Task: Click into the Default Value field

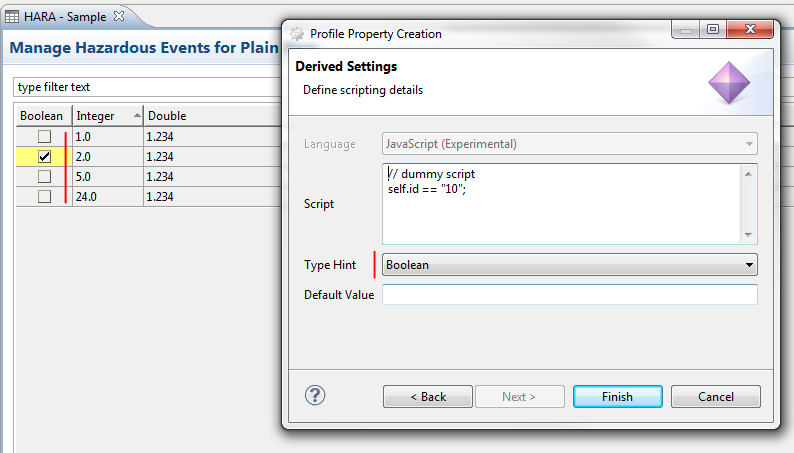Action: pos(570,295)
